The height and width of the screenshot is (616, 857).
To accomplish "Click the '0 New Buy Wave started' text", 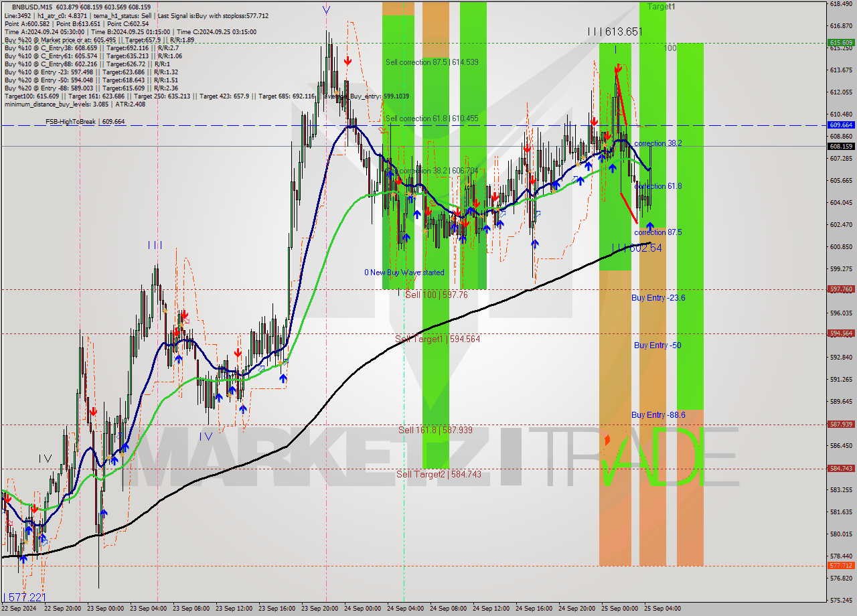I will [x=404, y=273].
